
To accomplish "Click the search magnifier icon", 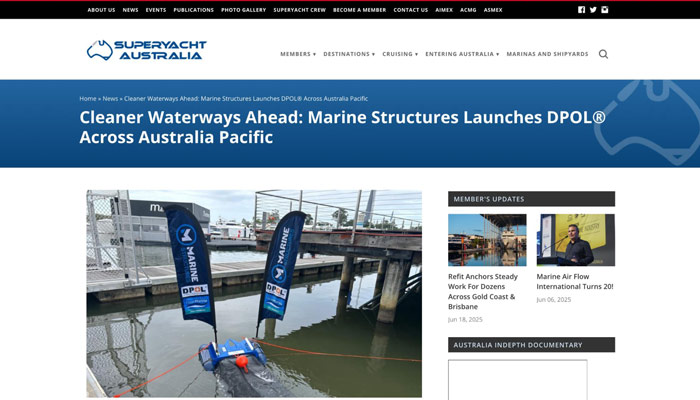I will (603, 54).
